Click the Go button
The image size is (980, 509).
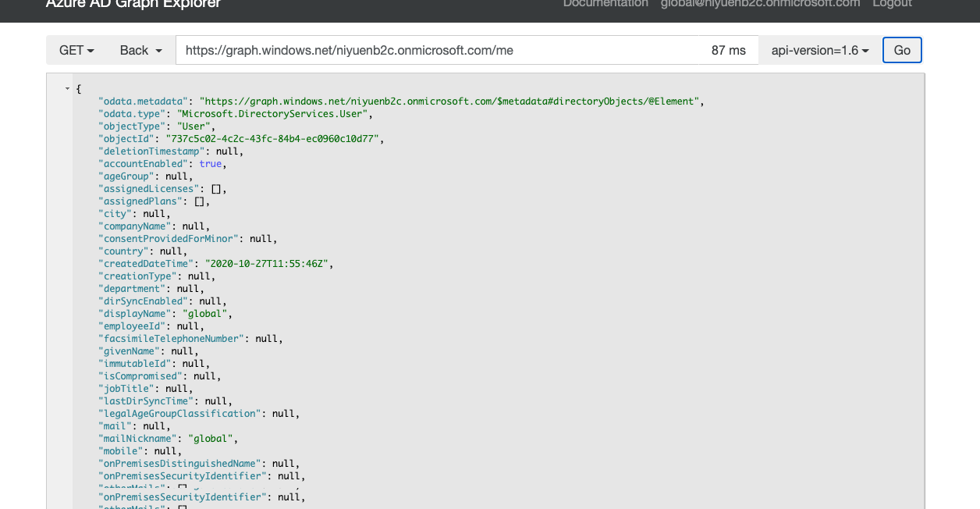click(902, 50)
